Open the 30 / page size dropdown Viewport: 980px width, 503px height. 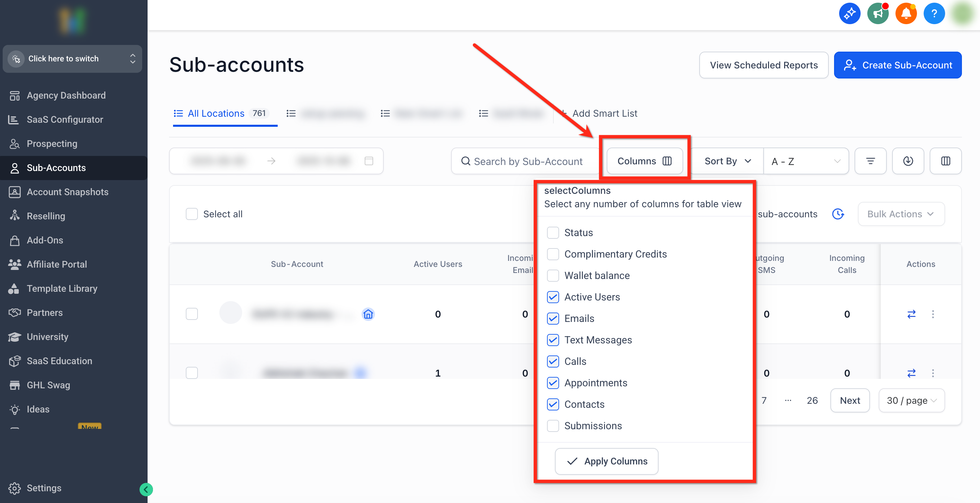(911, 400)
